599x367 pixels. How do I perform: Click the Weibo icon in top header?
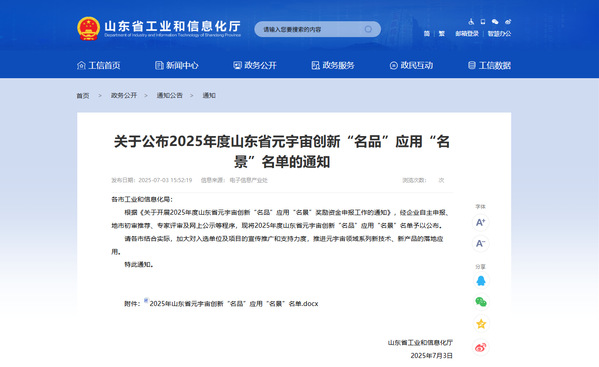click(508, 22)
